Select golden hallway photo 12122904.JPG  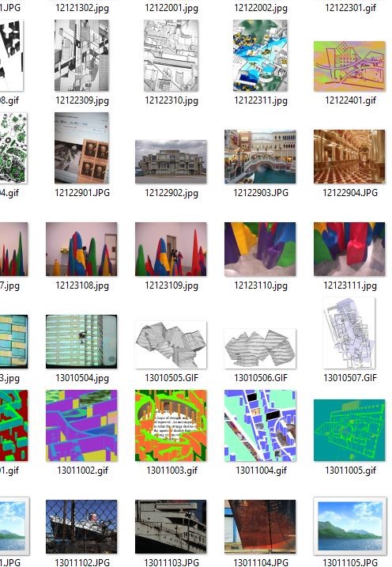(349, 157)
